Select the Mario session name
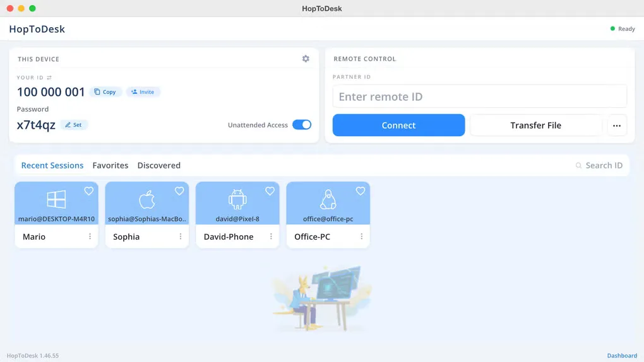The width and height of the screenshot is (644, 362). click(x=34, y=237)
